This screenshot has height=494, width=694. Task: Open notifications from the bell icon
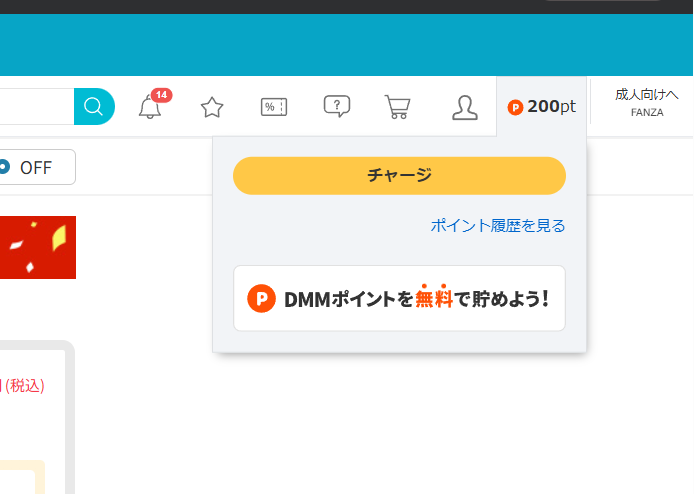click(x=150, y=108)
